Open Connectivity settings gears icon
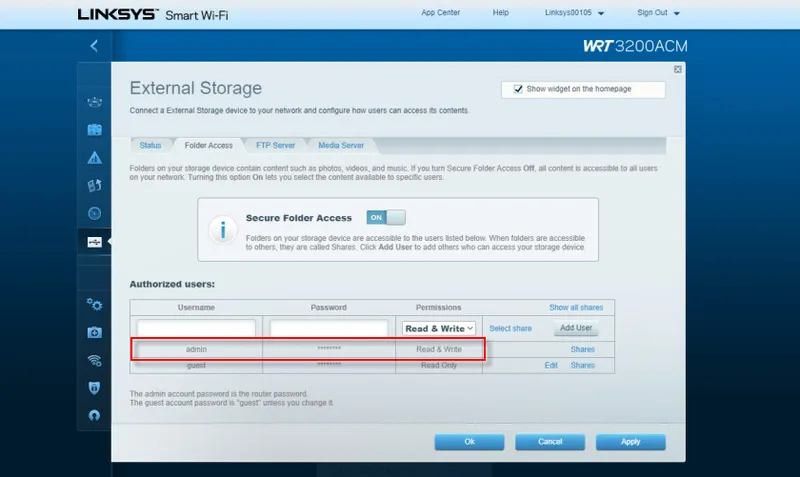This screenshot has width=800, height=477. pos(94,305)
